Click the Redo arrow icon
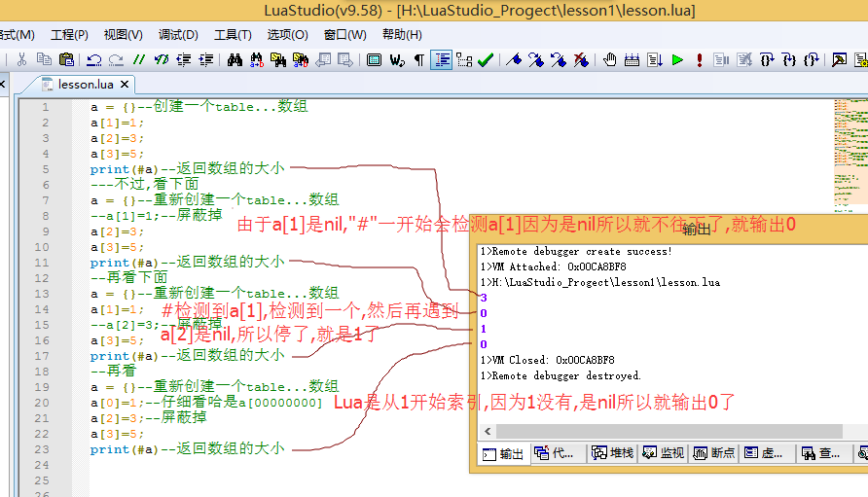 click(x=116, y=59)
